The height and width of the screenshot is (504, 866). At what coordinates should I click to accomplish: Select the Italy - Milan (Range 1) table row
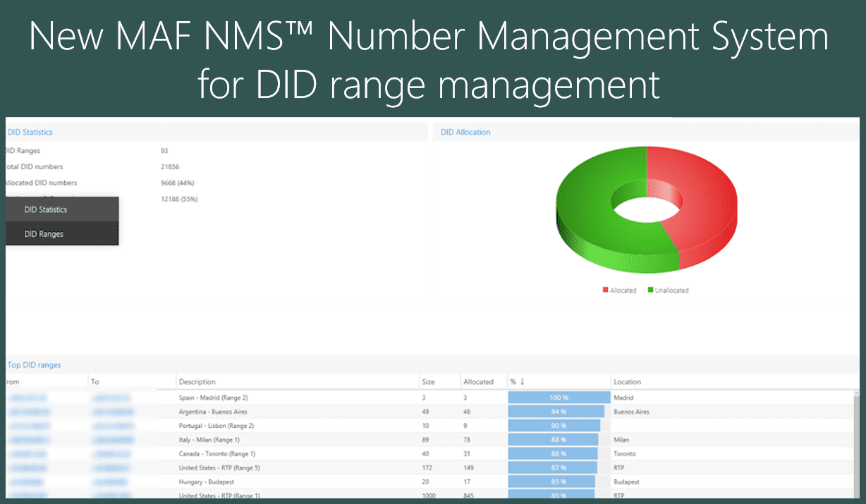[282, 439]
